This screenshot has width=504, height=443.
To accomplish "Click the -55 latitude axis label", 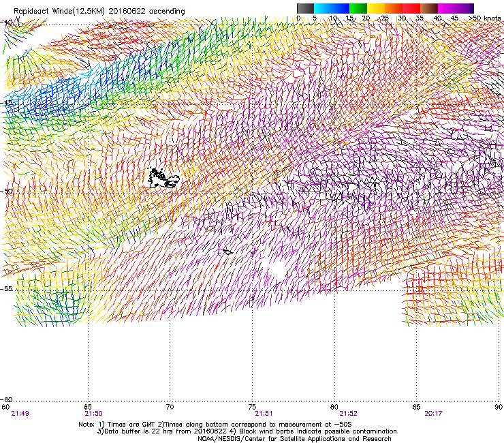I will (6, 288).
